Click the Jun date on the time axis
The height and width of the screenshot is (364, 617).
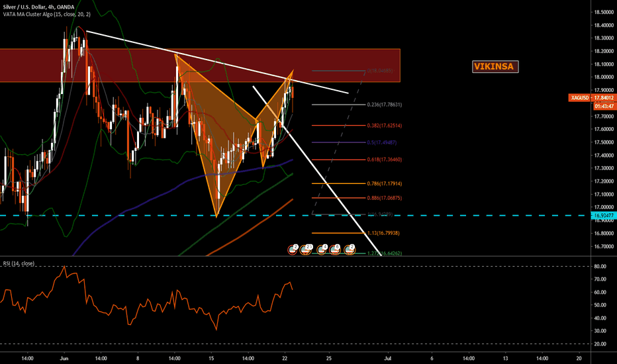(x=64, y=359)
